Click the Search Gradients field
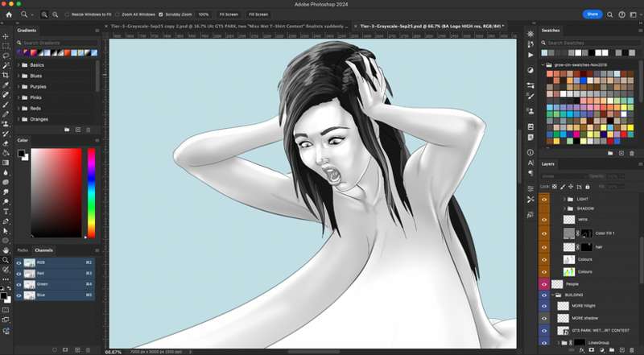The image size is (644, 355). pos(56,43)
